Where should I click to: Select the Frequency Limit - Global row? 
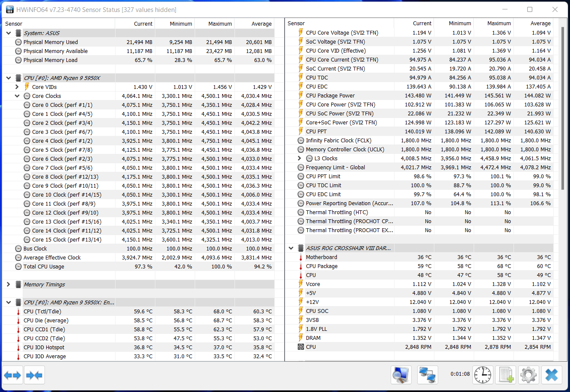(x=419, y=168)
